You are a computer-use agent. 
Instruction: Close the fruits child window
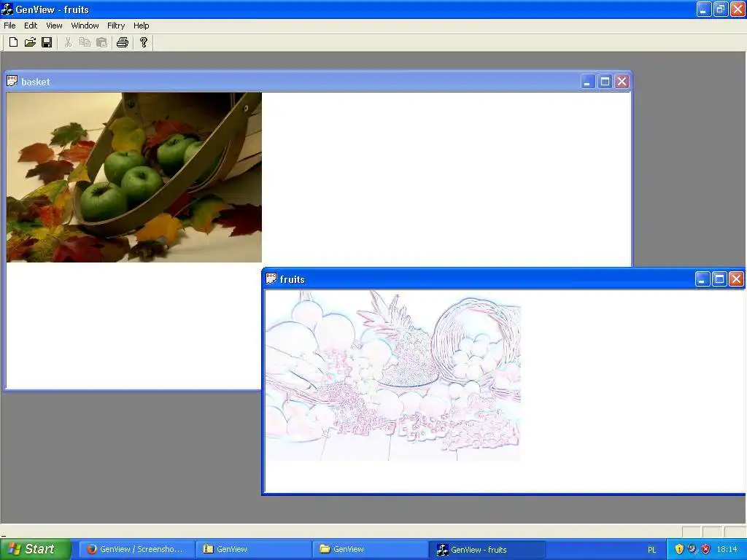(737, 279)
